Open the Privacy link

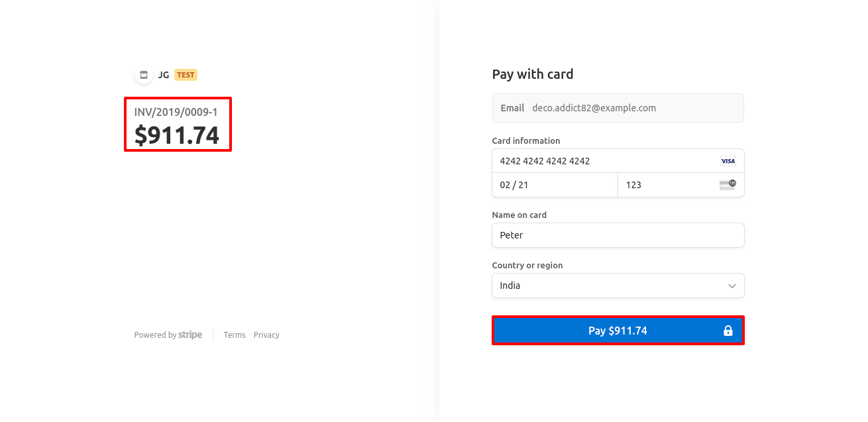[266, 335]
